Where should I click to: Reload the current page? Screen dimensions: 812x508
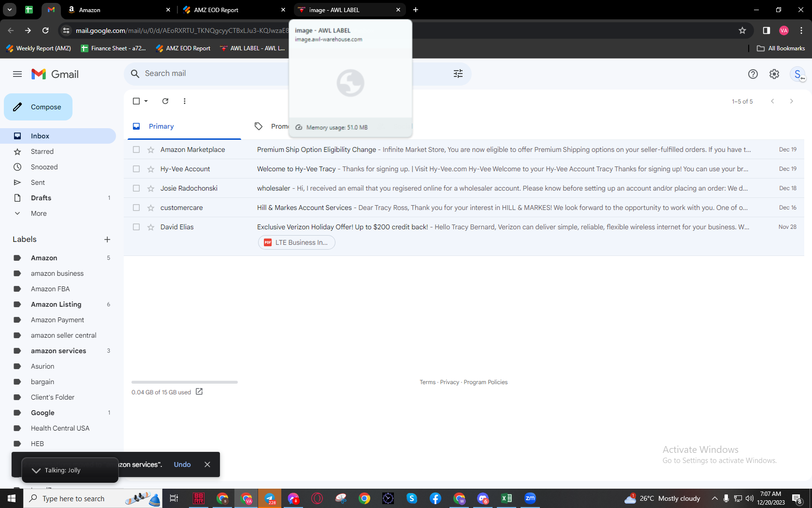[x=45, y=30]
